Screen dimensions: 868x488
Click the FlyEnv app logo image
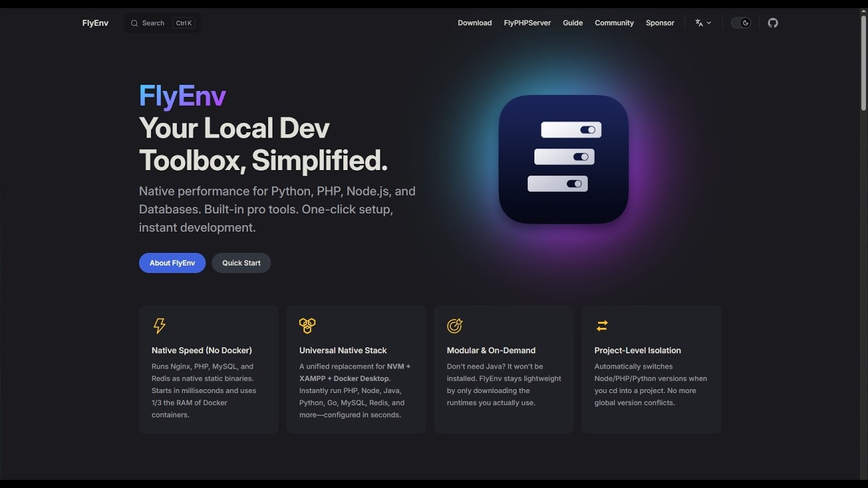(564, 159)
